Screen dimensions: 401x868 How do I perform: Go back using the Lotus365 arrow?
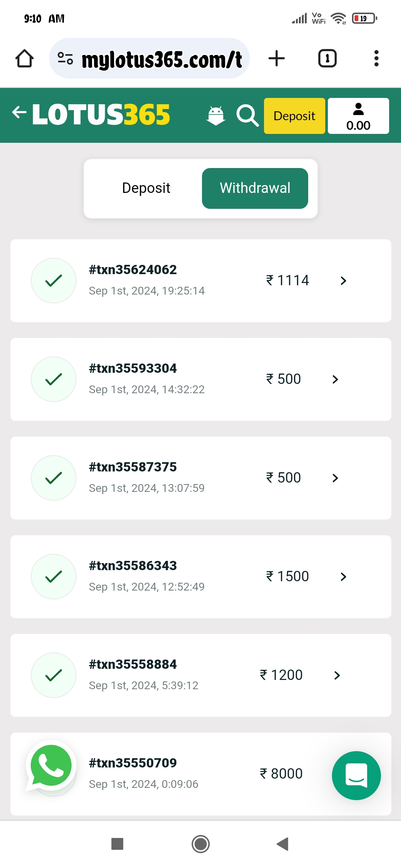pos(19,112)
